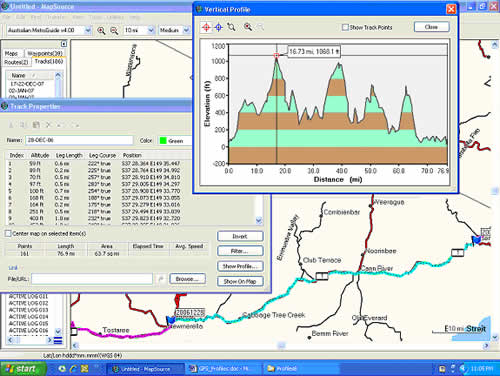This screenshot has height=376, width=500.
Task: Click the red peak marker on elevation profile
Action: pos(276,55)
